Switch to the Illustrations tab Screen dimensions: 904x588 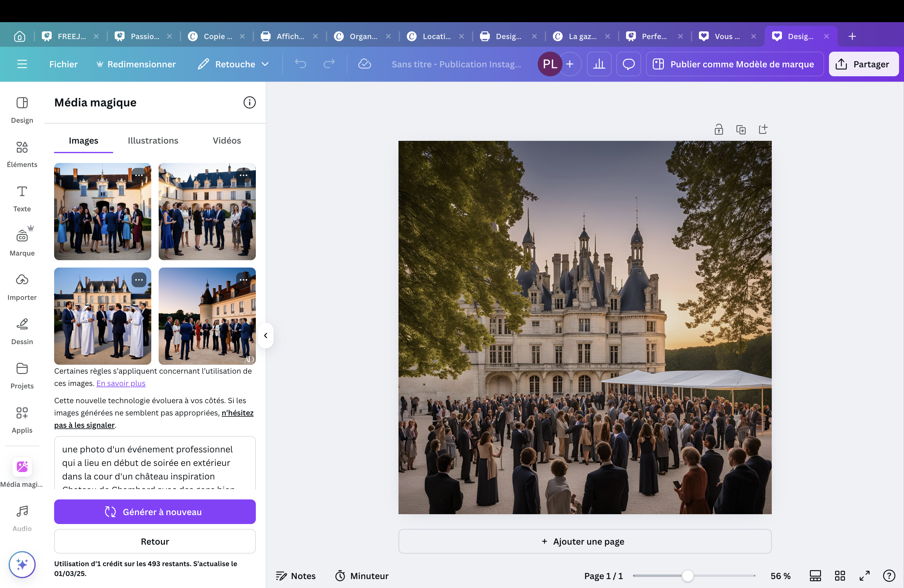[153, 141]
